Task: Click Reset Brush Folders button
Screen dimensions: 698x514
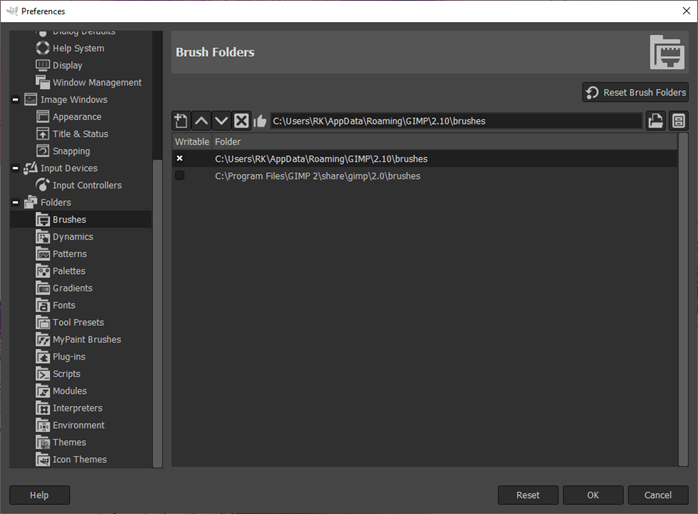Action: click(635, 92)
